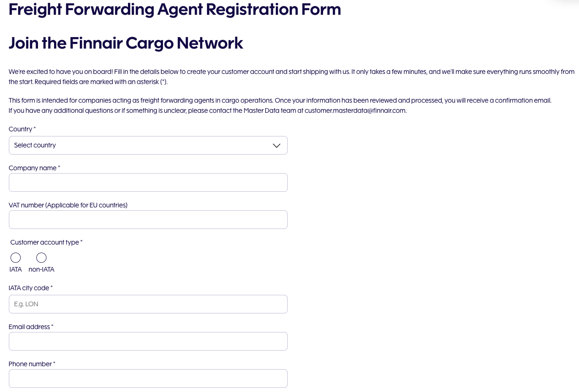This screenshot has width=579, height=392.
Task: Click the "Company name" label text
Action: click(33, 168)
